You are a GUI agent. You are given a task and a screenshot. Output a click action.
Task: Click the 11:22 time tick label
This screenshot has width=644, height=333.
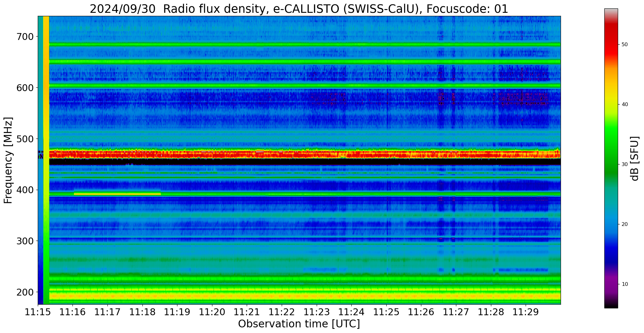[282, 312]
